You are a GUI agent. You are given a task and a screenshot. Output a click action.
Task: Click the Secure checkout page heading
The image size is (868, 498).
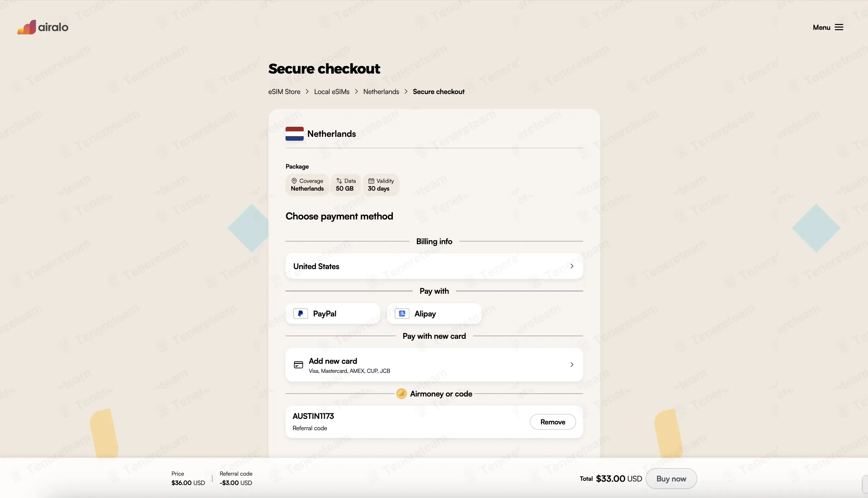[x=324, y=69]
